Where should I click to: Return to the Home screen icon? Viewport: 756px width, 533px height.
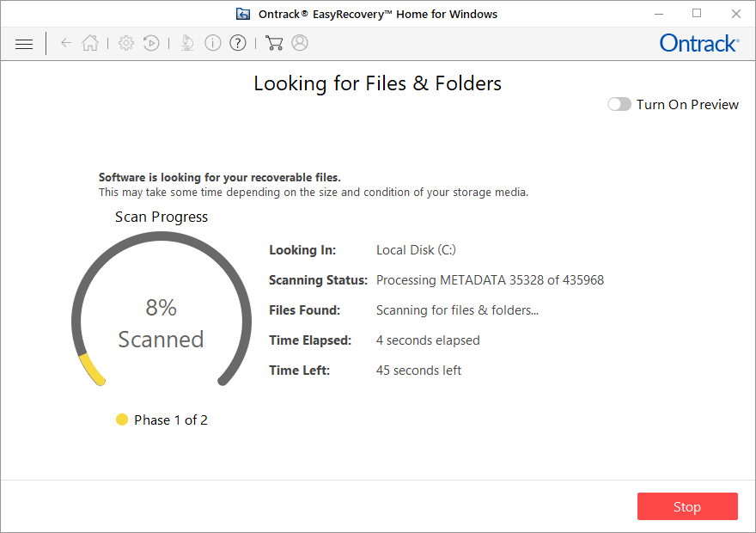[90, 43]
